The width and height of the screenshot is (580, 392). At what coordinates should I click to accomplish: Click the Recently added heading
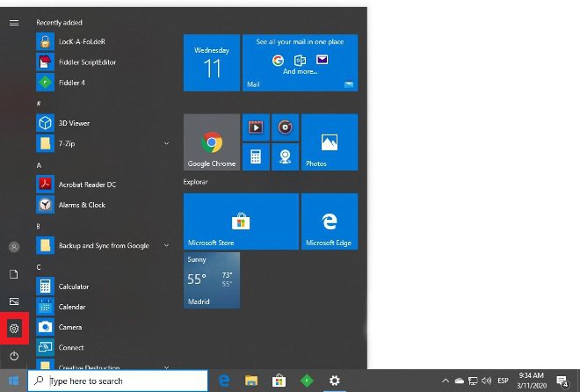tap(59, 23)
